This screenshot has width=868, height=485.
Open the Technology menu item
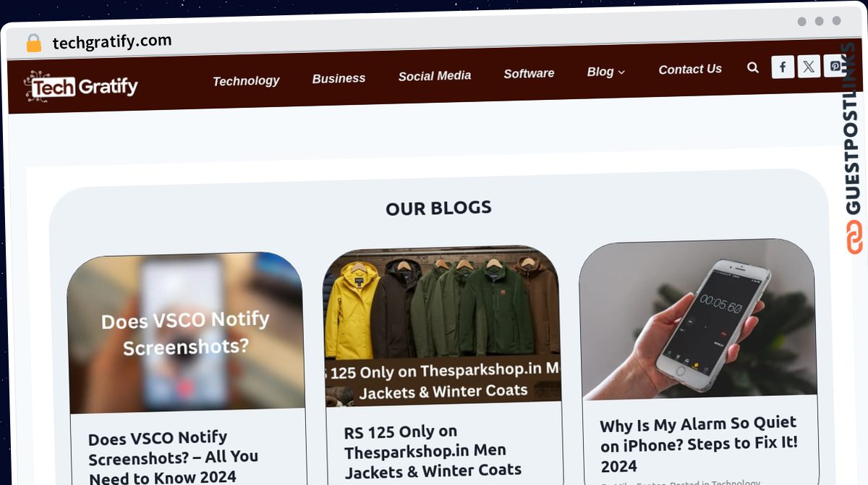246,81
